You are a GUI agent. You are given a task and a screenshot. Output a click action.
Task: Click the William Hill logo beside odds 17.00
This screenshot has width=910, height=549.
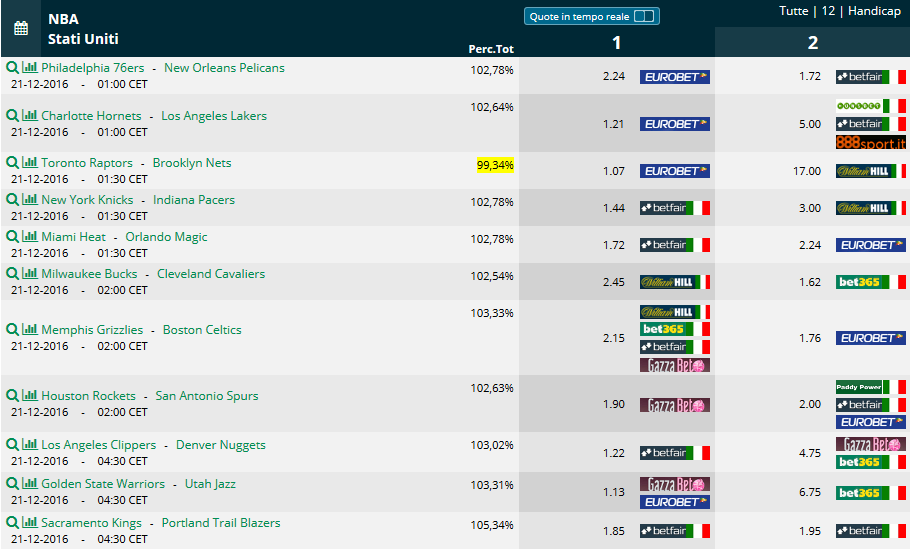click(871, 171)
